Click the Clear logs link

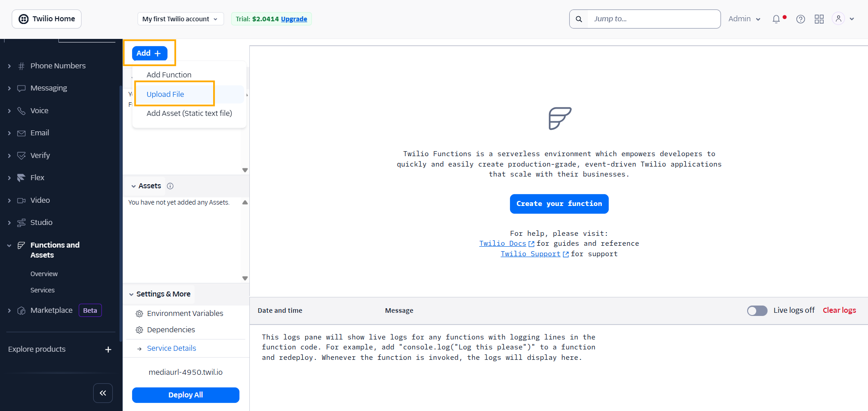(x=839, y=310)
